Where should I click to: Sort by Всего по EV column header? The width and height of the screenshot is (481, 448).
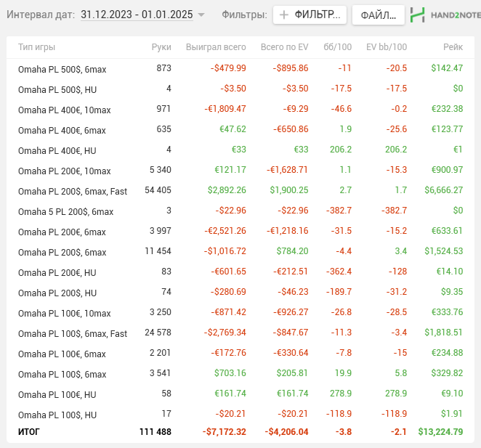click(x=284, y=47)
